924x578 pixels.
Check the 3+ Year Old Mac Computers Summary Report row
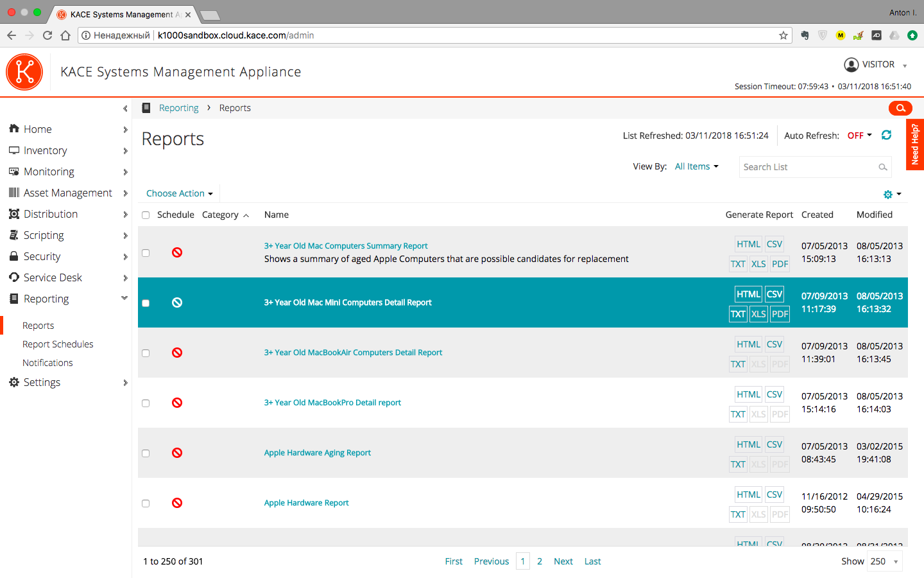tap(146, 253)
